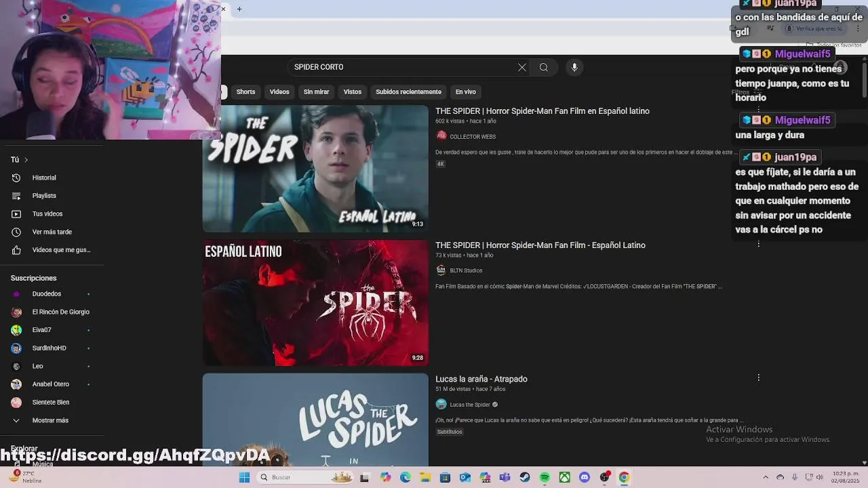Open Lucas the Spider thumbnail
This screenshot has height=488, width=868.
pyautogui.click(x=315, y=420)
